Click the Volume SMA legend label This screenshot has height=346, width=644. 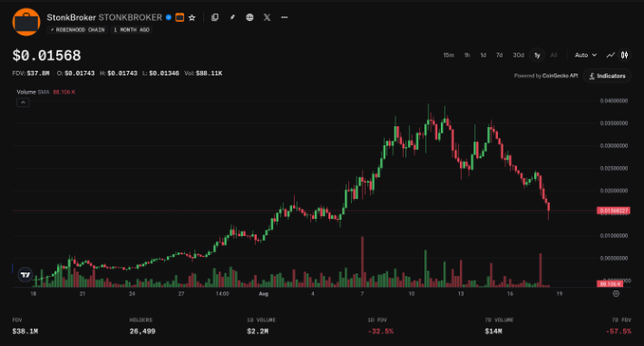(33, 92)
